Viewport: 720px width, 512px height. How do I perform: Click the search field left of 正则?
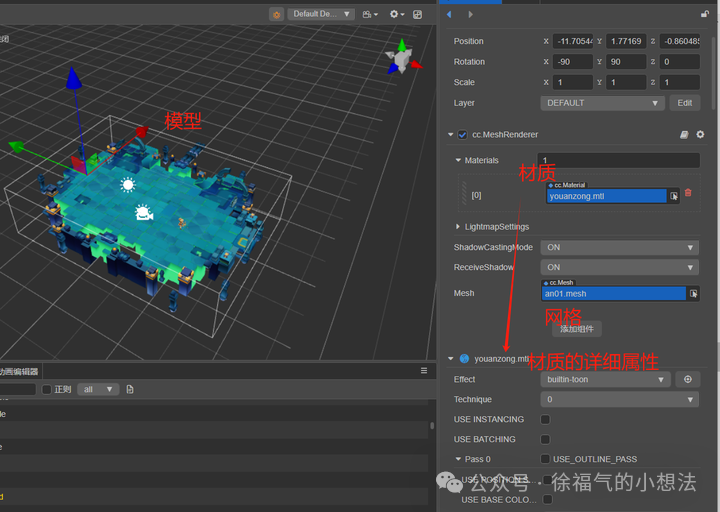(17, 389)
